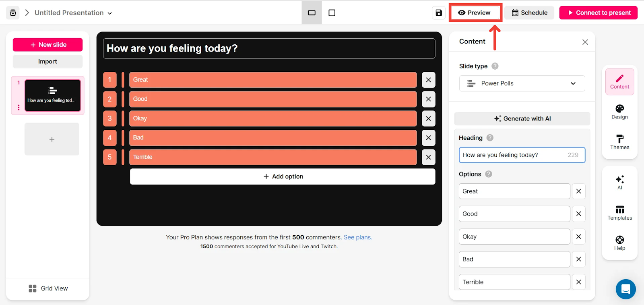This screenshot has height=305, width=644.
Task: Open the Power Polls slide type dropdown
Action: 522,83
